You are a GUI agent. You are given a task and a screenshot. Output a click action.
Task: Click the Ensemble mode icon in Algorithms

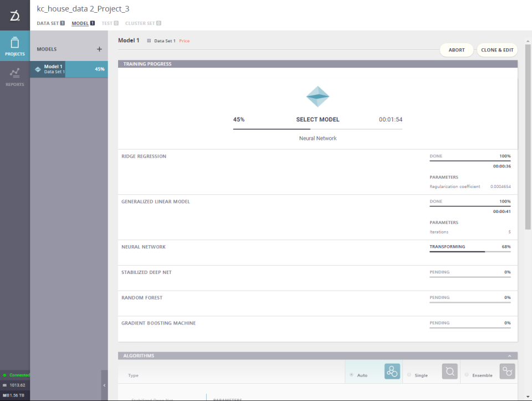coord(507,371)
